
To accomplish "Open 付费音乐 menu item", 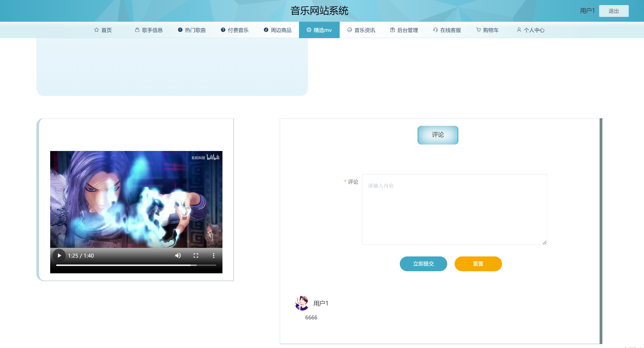I will click(x=235, y=30).
